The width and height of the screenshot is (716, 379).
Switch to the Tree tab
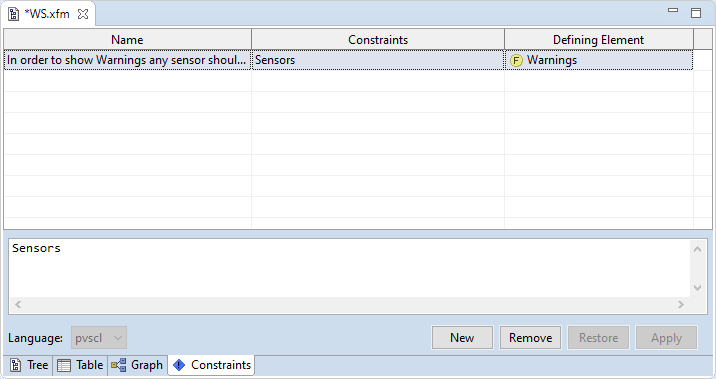coord(29,365)
